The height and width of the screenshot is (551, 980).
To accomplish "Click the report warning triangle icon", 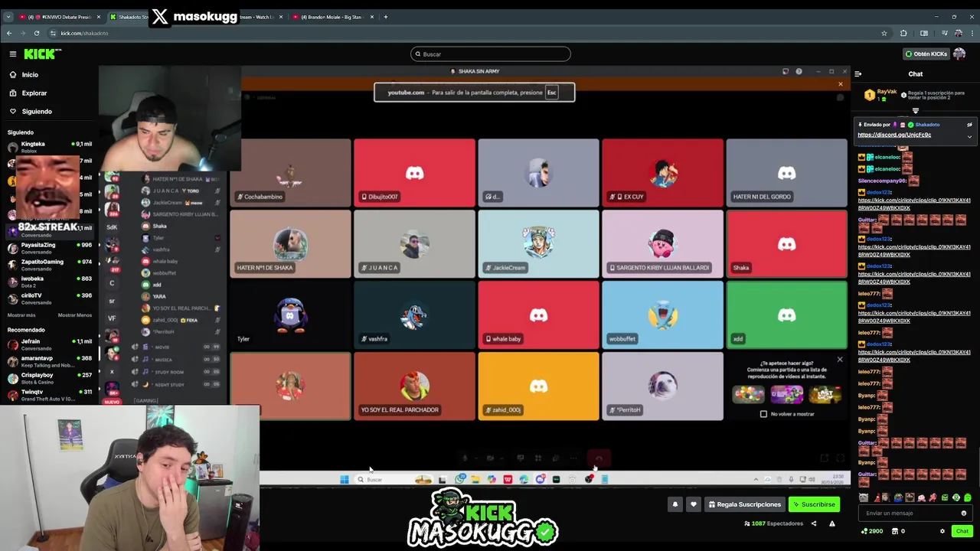I will [832, 524].
